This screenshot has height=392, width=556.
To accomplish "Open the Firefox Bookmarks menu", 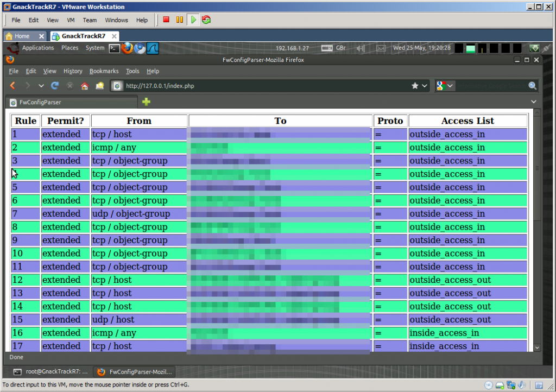I will 104,71.
